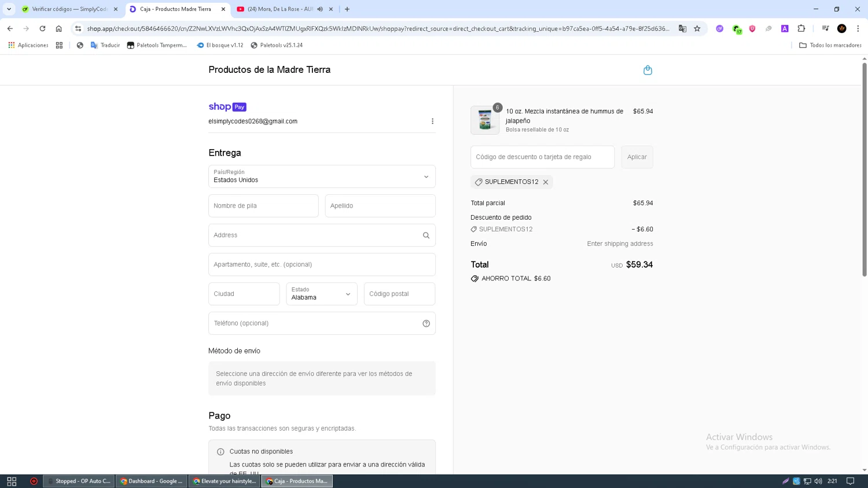Click the address search magnifier icon

pyautogui.click(x=426, y=235)
